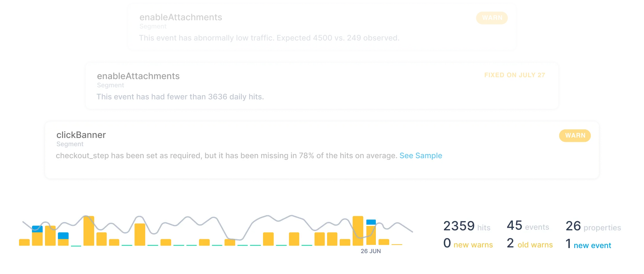The height and width of the screenshot is (274, 644).
Task: Open the Segment source label under clickBanner
Action: click(x=70, y=144)
